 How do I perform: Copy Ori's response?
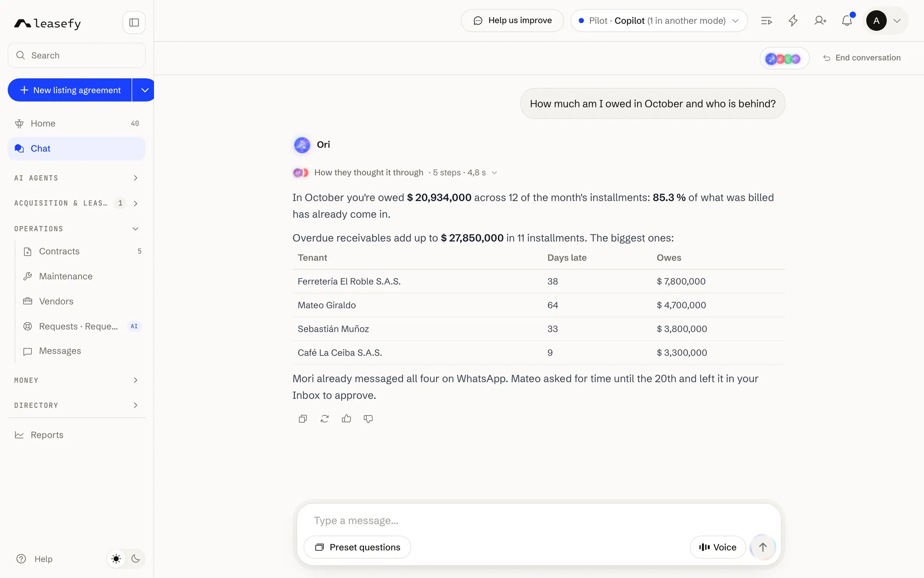pos(303,419)
